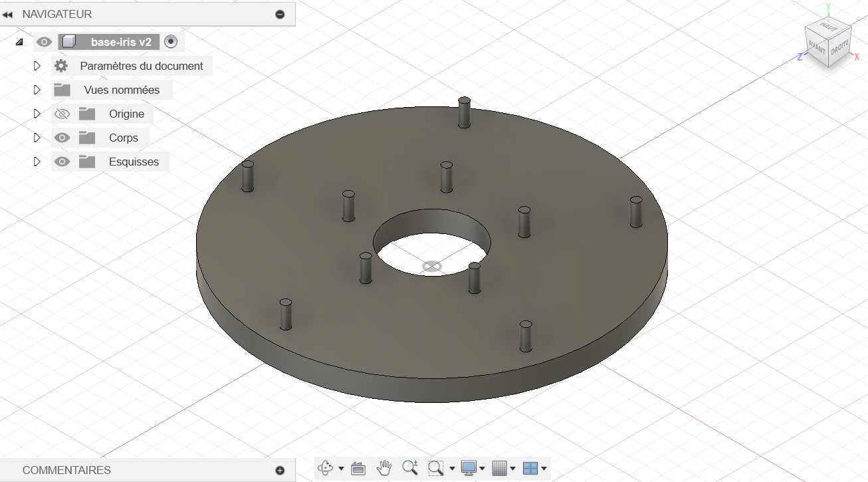Click the DROITE face of the ViewCube

(840, 47)
